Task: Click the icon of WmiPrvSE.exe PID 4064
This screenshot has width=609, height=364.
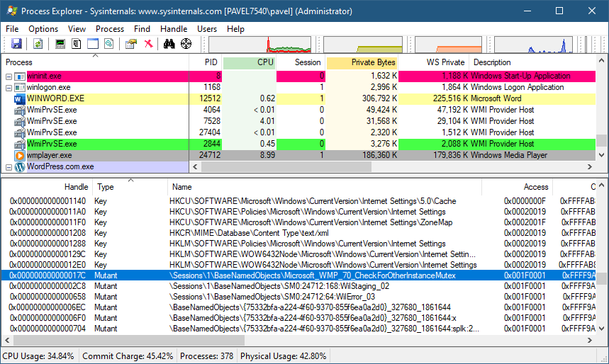Action: click(x=19, y=110)
